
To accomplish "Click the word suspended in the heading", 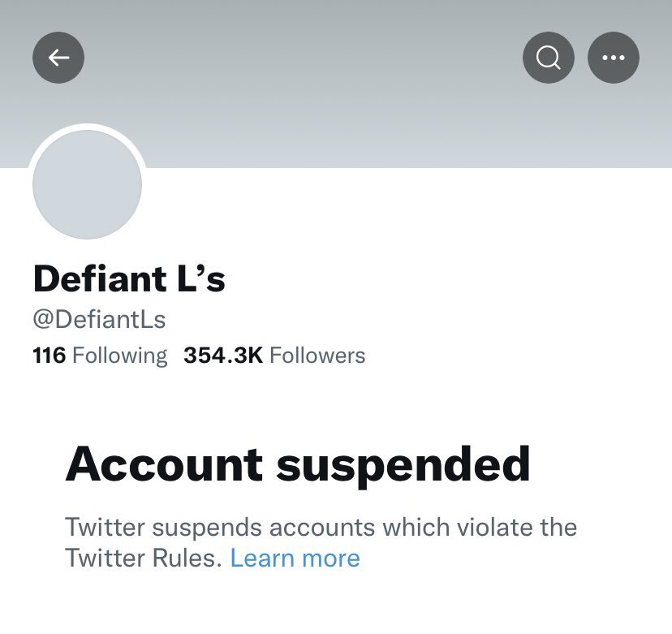I will pyautogui.click(x=403, y=464).
